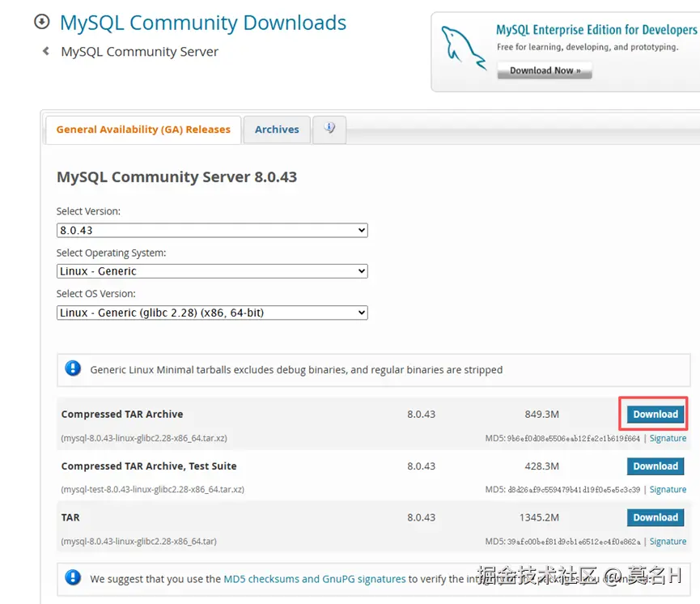Download the Compressed TAR Archive 849.3M
The width and height of the screenshot is (700, 604).
click(x=655, y=414)
